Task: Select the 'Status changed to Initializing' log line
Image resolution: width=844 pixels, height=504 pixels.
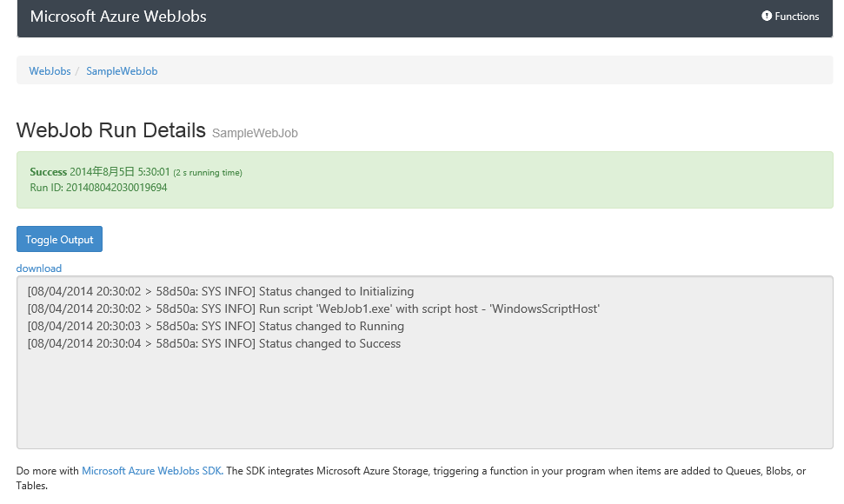Action: 221,292
